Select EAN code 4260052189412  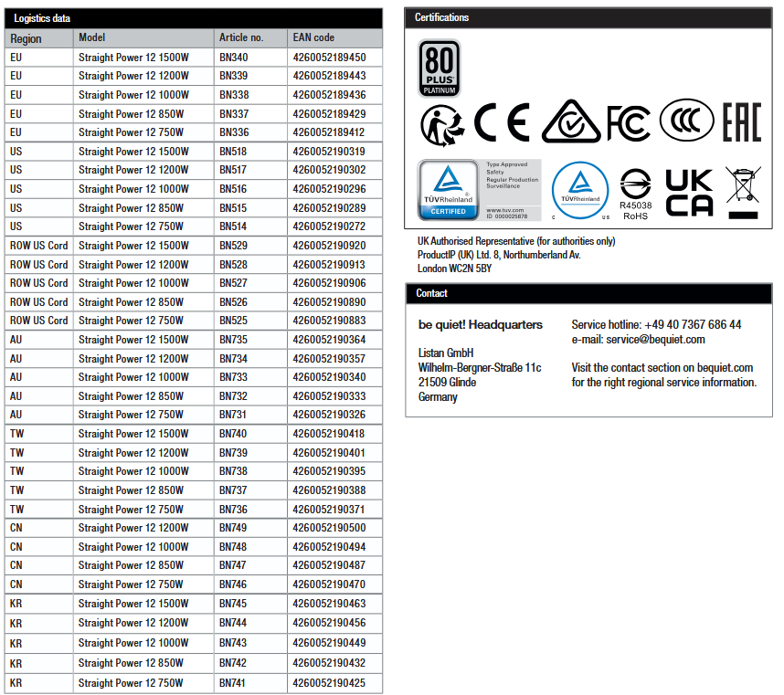[x=329, y=132]
